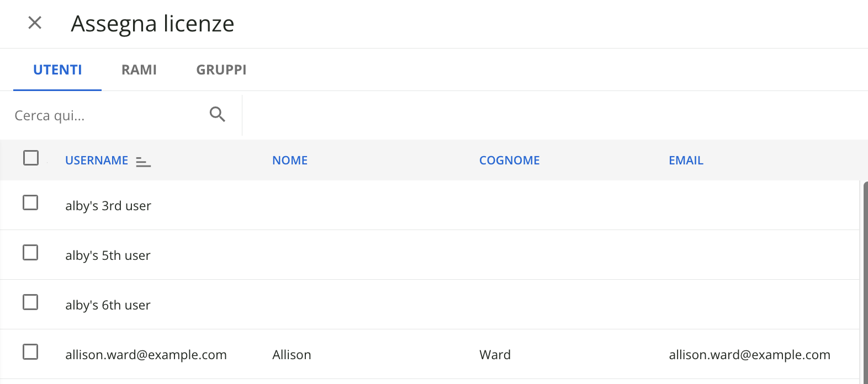The height and width of the screenshot is (384, 868).
Task: Open the RAMI tab
Action: pyautogui.click(x=139, y=70)
